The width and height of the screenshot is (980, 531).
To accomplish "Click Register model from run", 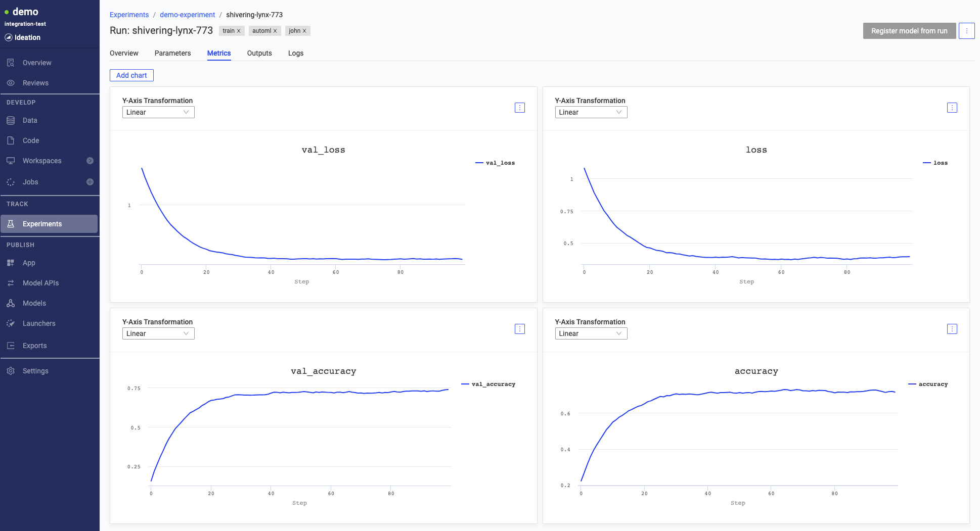I will pyautogui.click(x=909, y=31).
